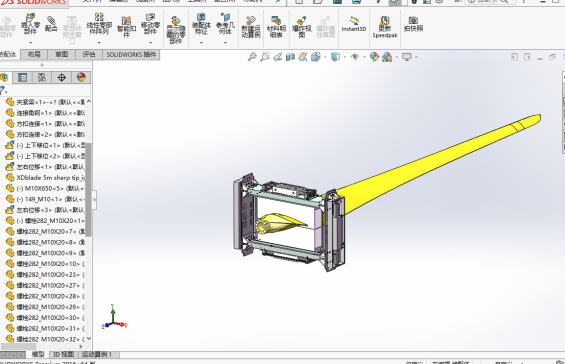Click View Settings monitor icon
The width and height of the screenshot is (565, 364).
pyautogui.click(x=407, y=57)
